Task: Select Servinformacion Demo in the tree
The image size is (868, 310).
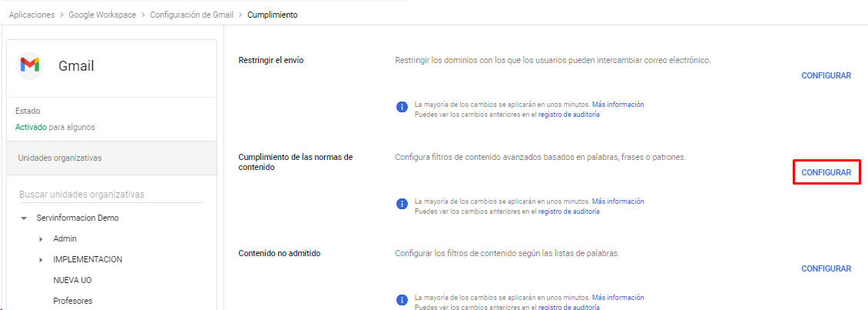Action: [x=78, y=218]
